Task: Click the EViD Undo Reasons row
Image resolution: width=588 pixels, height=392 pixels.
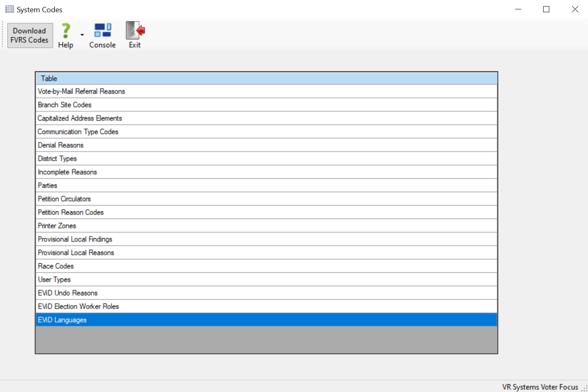Action: tap(68, 293)
